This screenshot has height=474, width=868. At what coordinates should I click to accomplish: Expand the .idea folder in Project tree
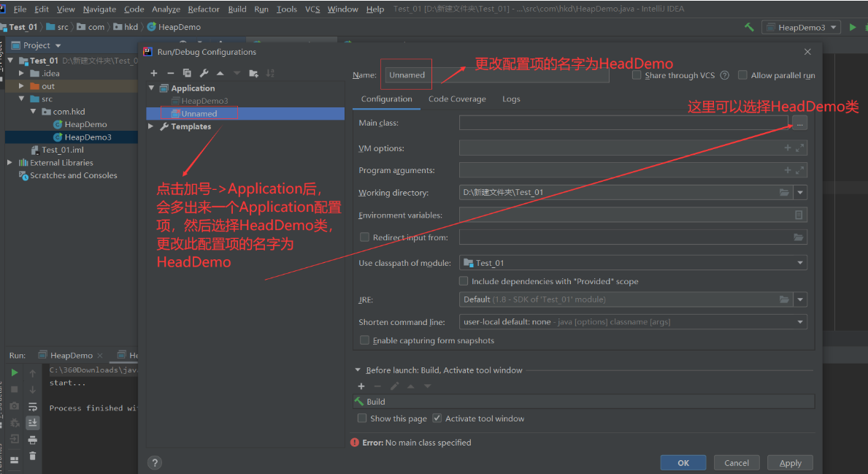point(21,73)
